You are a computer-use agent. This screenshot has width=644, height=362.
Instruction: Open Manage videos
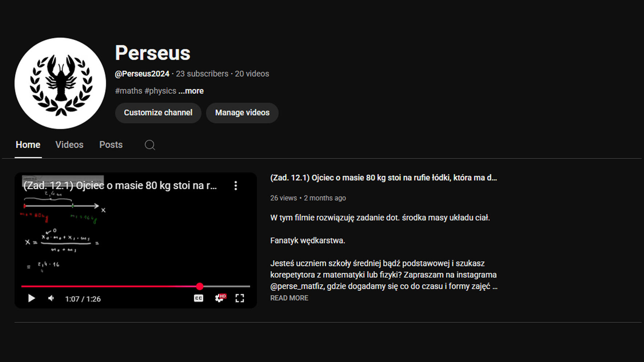242,113
